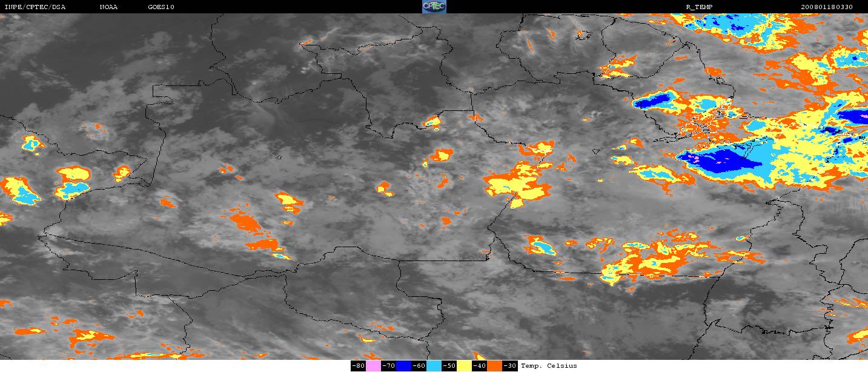This screenshot has height=372, width=868.
Task: Click the -60 legend value
Action: click(419, 366)
